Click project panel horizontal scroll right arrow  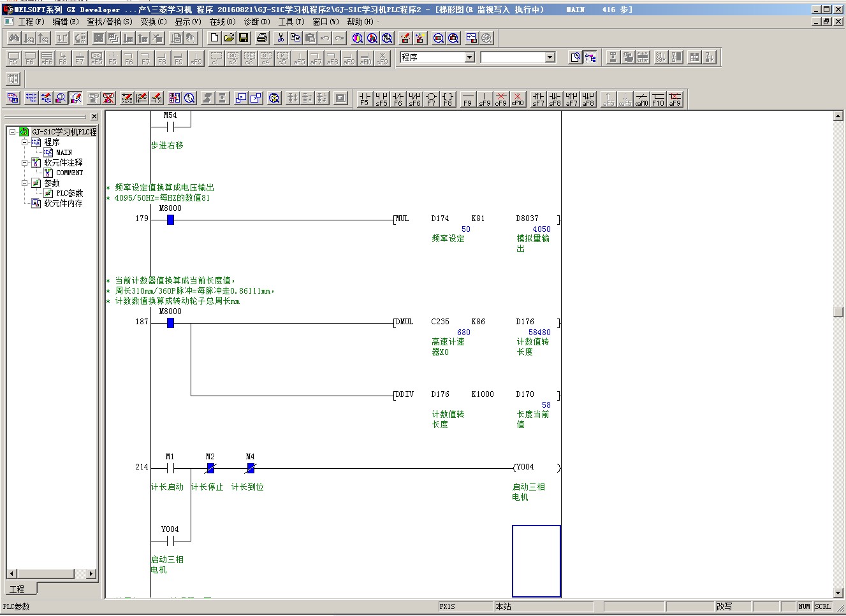click(91, 574)
